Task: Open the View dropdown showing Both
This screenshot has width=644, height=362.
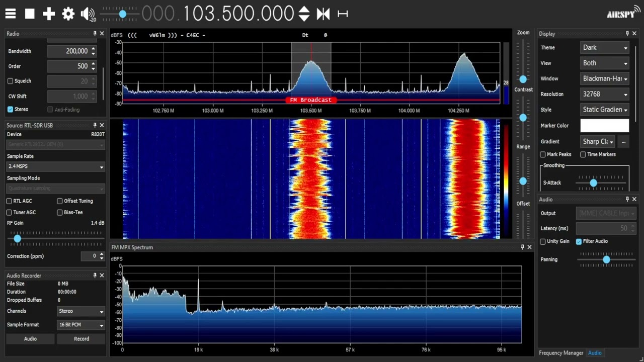Action: coord(605,63)
